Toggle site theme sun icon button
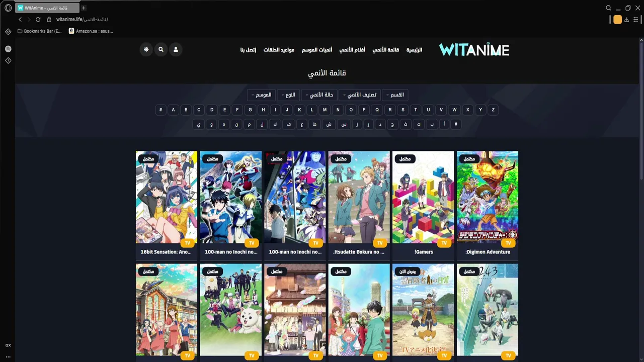644x362 pixels. (146, 50)
